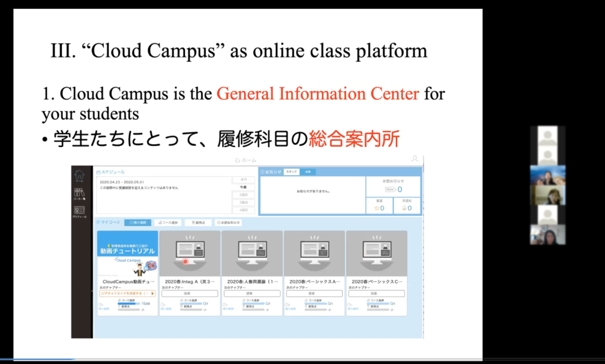
Task: Click the お知らせがありません。 message
Action: pyautogui.click(x=313, y=191)
